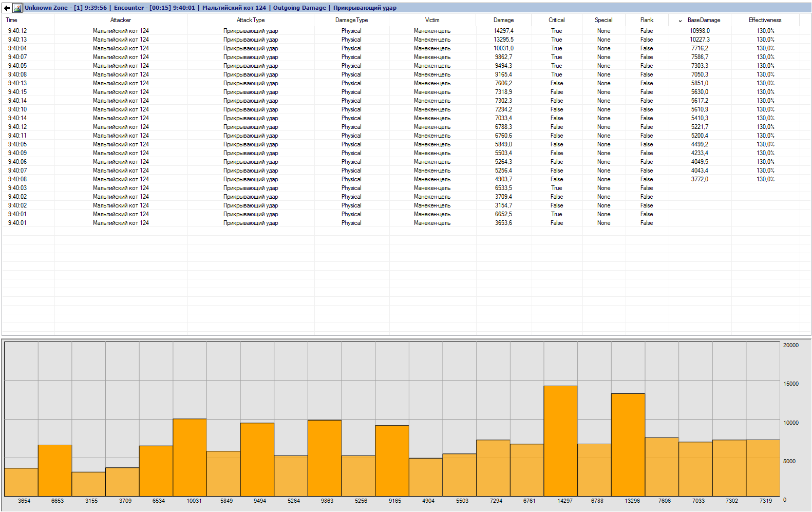Sort by the Victim column header

(432, 20)
